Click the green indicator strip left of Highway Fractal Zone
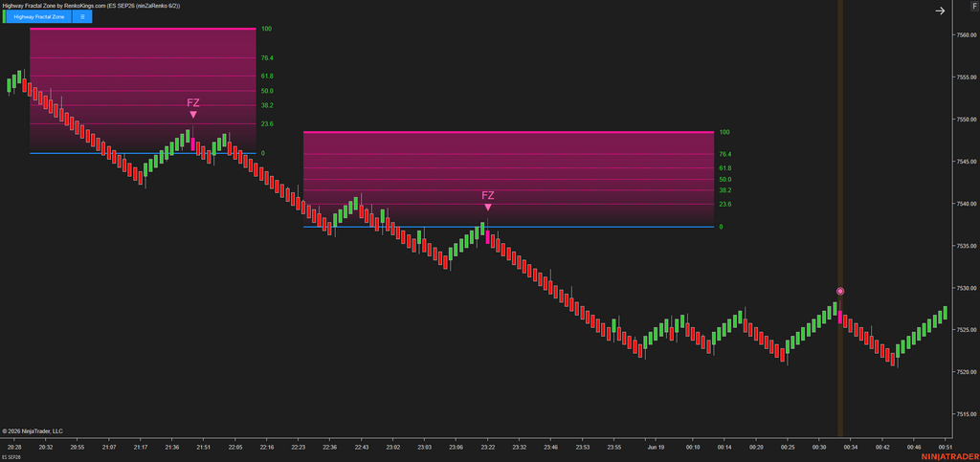Screen dimensions: 980x462 click(4, 17)
